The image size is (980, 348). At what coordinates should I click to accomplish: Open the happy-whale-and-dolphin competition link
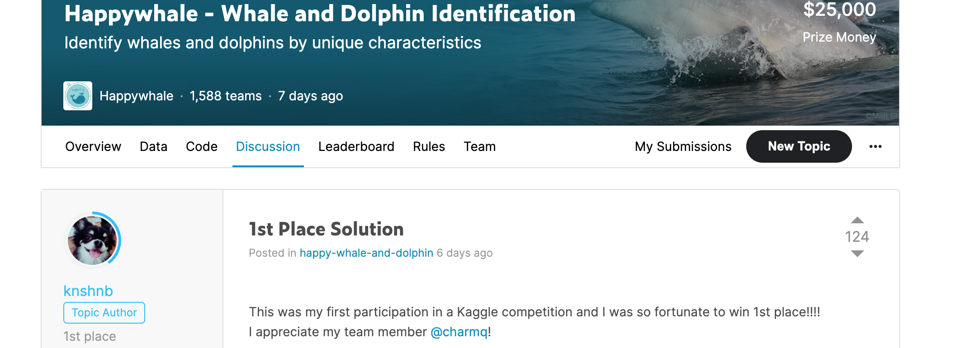(x=366, y=253)
